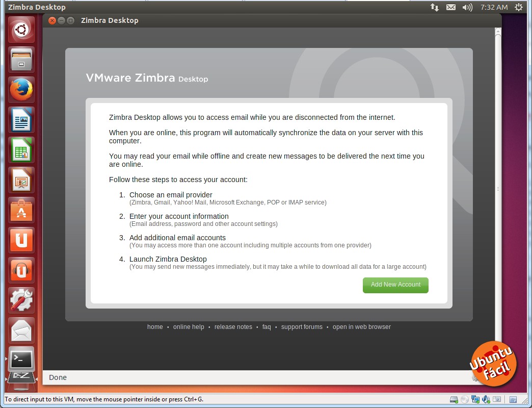
Task: Visit the support forums link
Action: [x=302, y=327]
